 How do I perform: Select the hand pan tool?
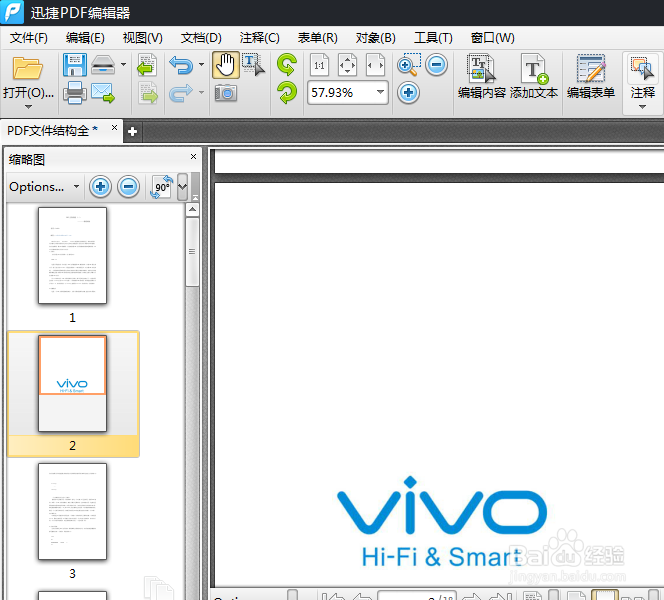point(226,65)
